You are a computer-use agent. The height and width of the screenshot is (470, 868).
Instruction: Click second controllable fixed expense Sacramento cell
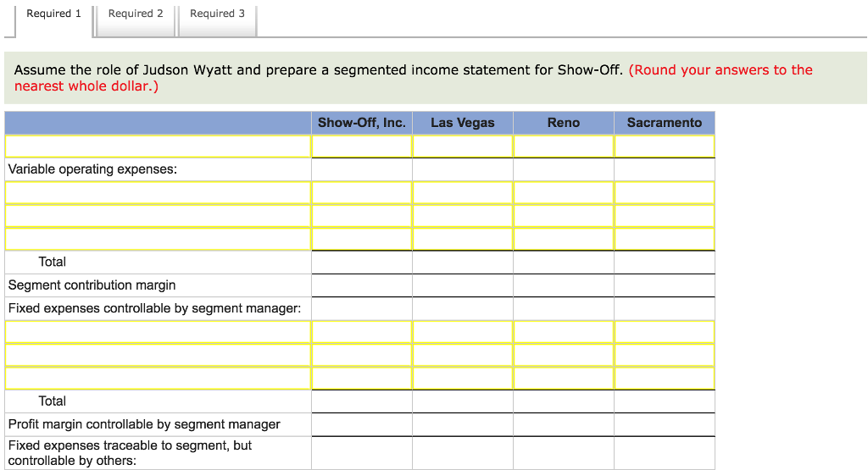click(x=665, y=356)
